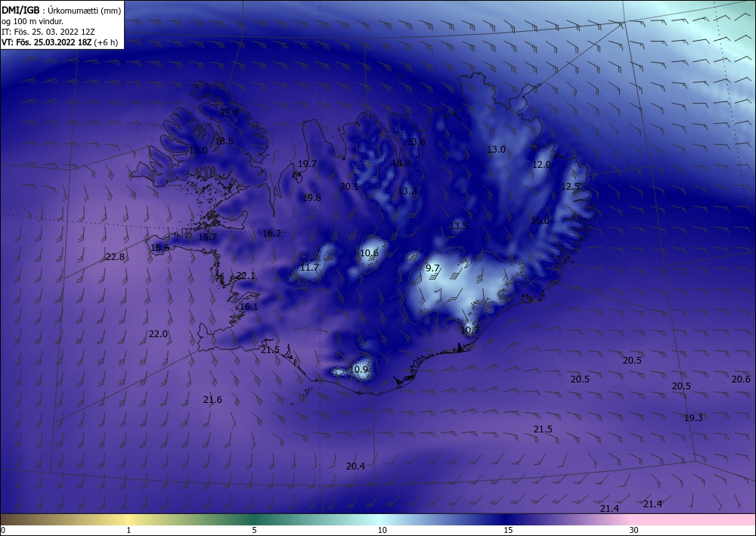Click the 15.7 value label
The height and width of the screenshot is (536, 756).
pyautogui.click(x=207, y=237)
